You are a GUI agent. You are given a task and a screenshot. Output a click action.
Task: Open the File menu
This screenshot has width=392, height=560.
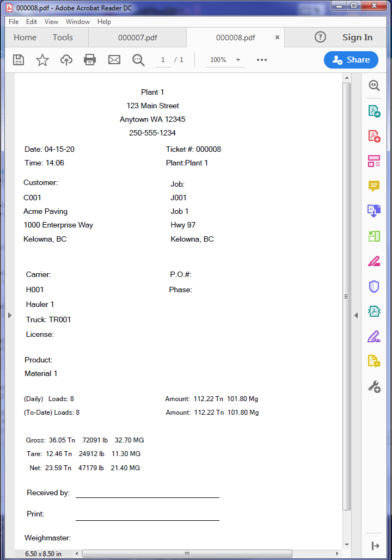14,22
